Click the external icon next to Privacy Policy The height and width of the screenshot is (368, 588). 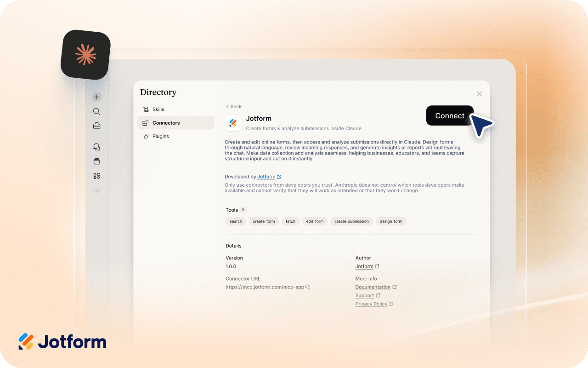(x=391, y=304)
